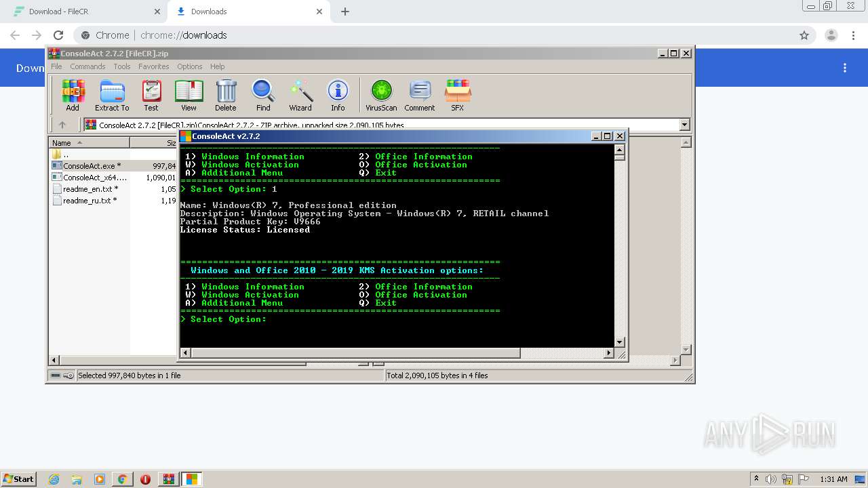Open the Opera taskbar icon
The image size is (868, 488).
pos(145,479)
